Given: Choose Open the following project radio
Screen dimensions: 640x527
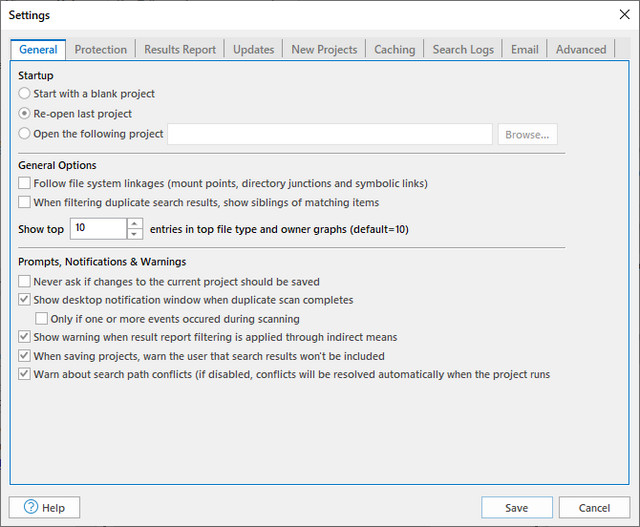Looking at the screenshot, I should pyautogui.click(x=25, y=134).
